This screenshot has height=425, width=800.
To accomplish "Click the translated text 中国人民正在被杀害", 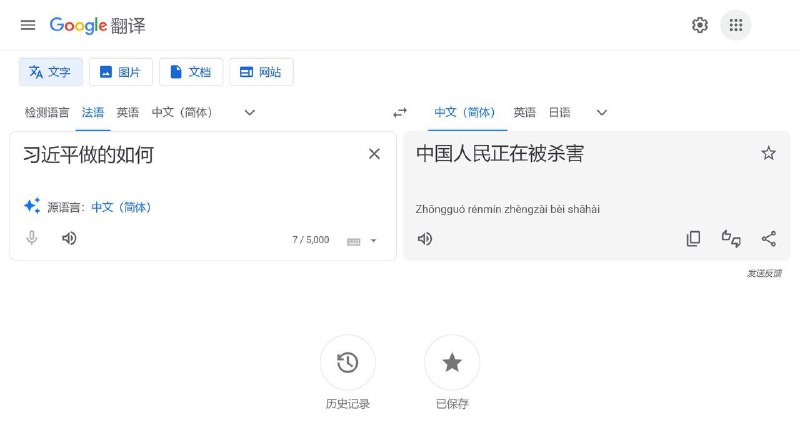I will point(499,154).
